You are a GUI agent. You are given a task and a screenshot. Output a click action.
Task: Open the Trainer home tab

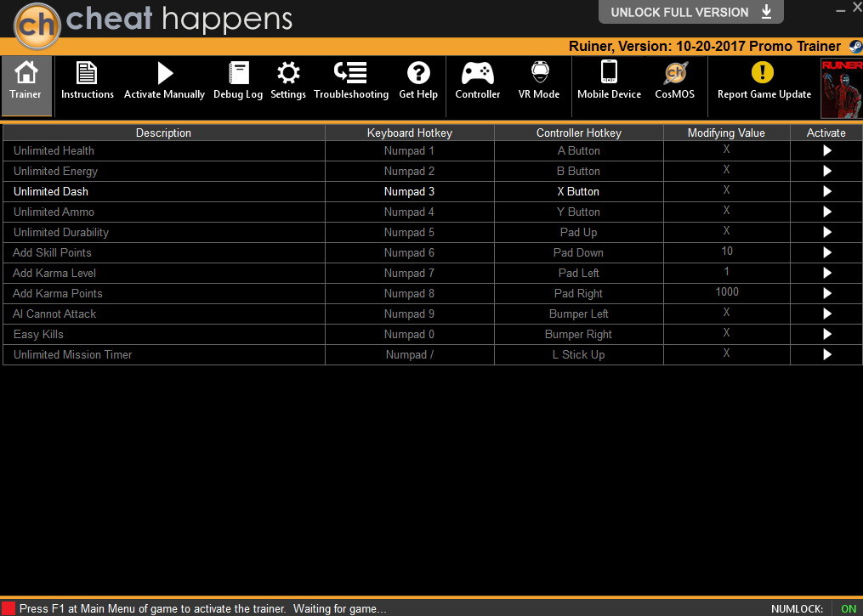pos(26,86)
